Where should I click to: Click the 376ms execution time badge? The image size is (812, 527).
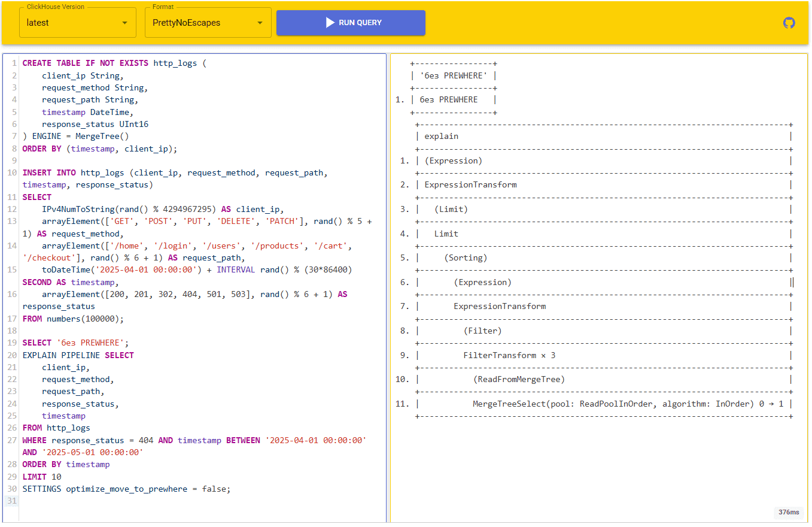788,513
